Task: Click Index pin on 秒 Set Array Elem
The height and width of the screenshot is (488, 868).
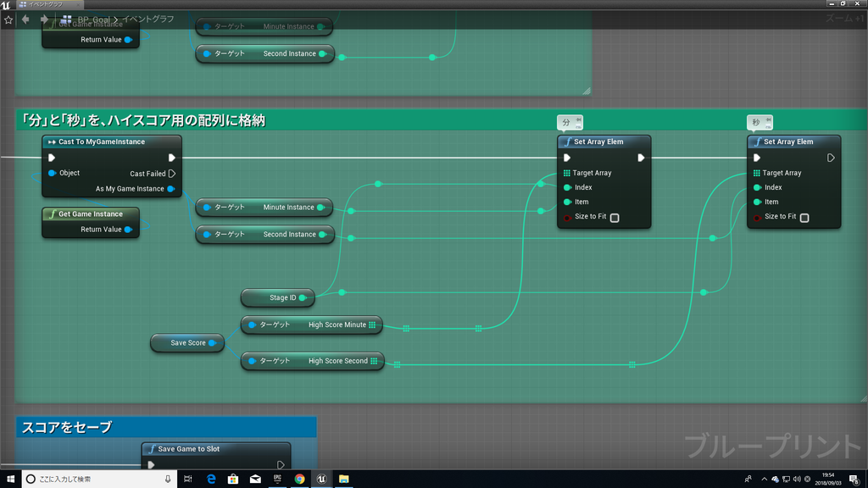Action: pos(757,187)
